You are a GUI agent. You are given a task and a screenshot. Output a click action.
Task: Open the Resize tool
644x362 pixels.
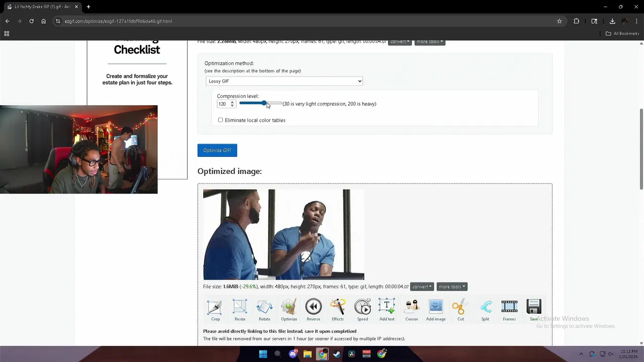(240, 310)
